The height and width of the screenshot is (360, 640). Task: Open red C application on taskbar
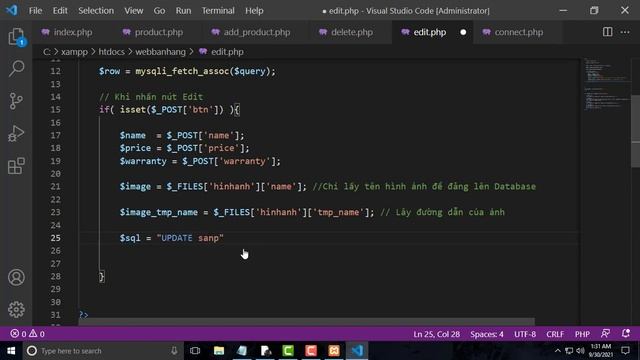pos(311,351)
